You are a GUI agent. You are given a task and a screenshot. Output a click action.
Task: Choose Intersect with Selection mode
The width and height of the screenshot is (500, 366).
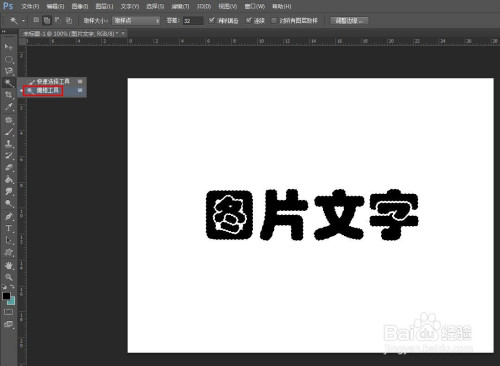click(69, 20)
